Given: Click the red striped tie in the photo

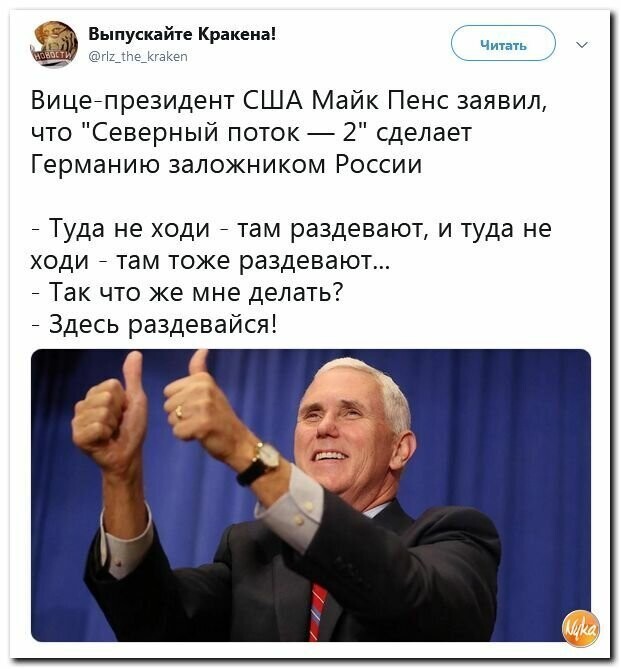Looking at the screenshot, I should tap(318, 612).
